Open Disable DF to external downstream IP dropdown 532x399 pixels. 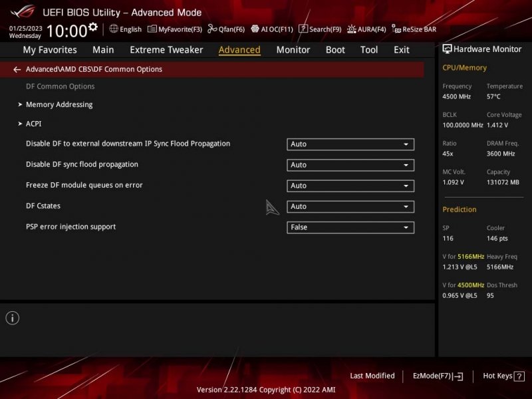point(350,144)
